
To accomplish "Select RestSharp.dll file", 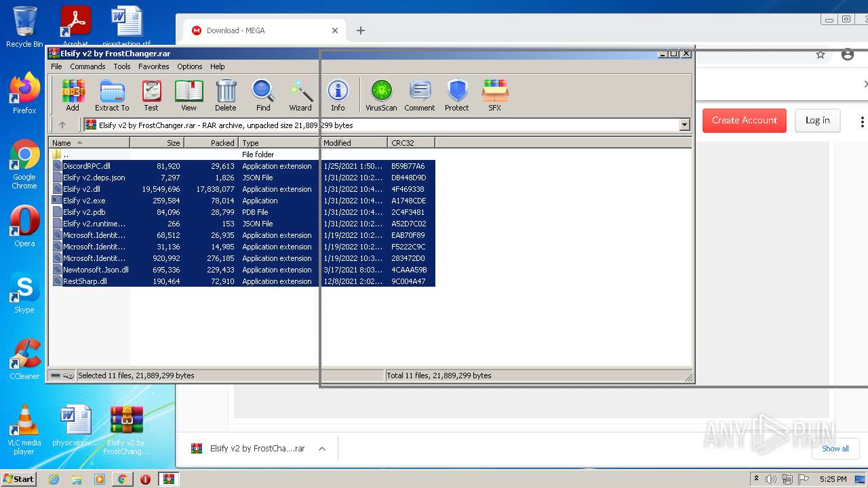I will (242, 281).
